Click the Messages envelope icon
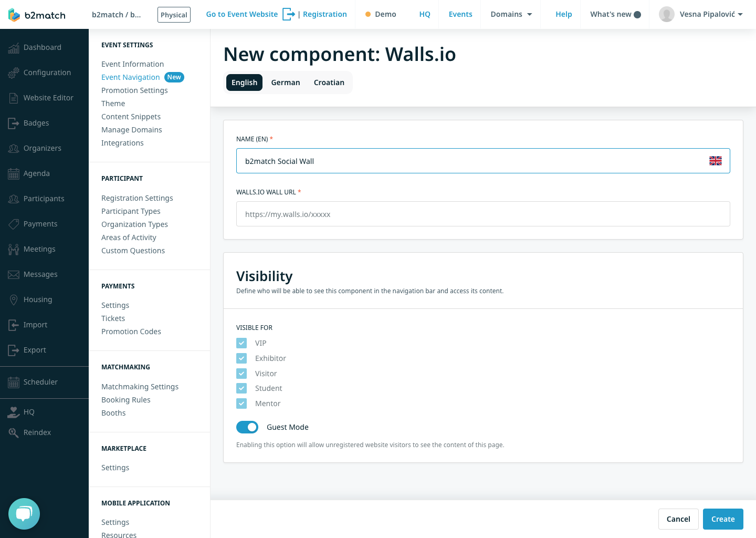756x538 pixels. coord(14,275)
